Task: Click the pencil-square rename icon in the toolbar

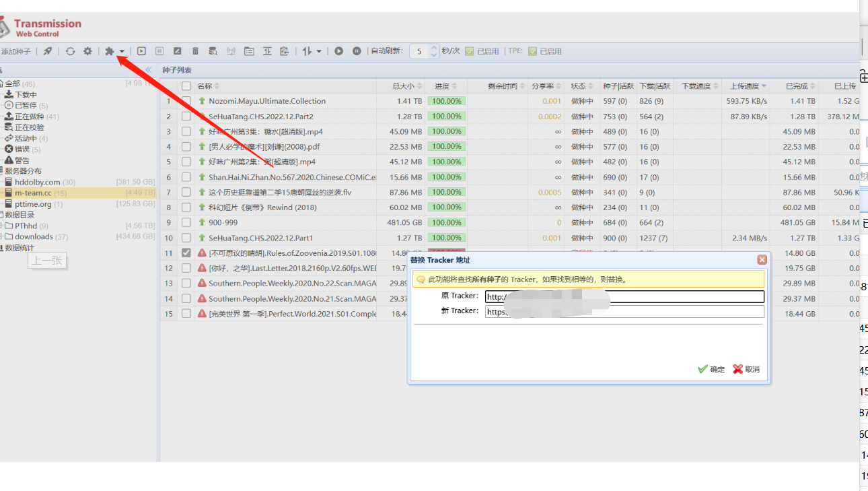Action: point(178,51)
